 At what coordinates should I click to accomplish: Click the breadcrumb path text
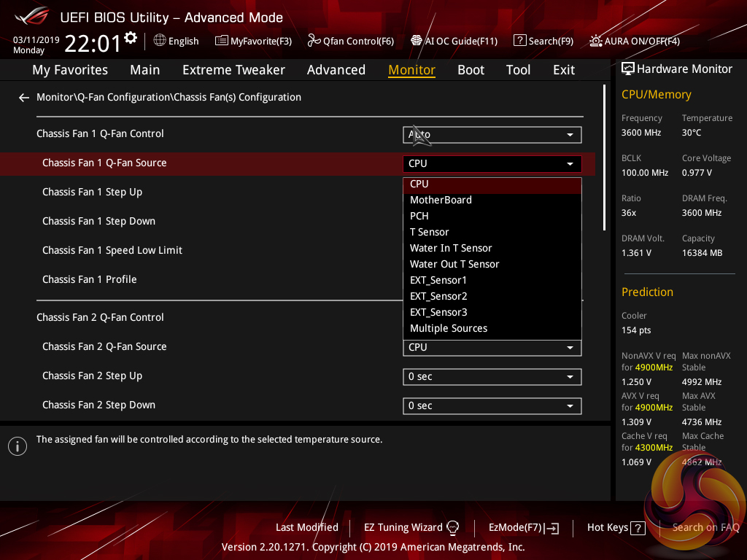[x=169, y=97]
